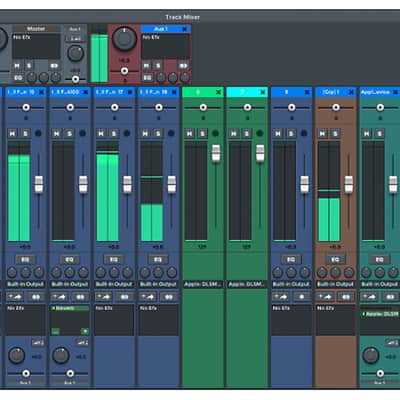Click the green power icon in channel 4100's effect slot
400x400 pixels.
point(85,331)
